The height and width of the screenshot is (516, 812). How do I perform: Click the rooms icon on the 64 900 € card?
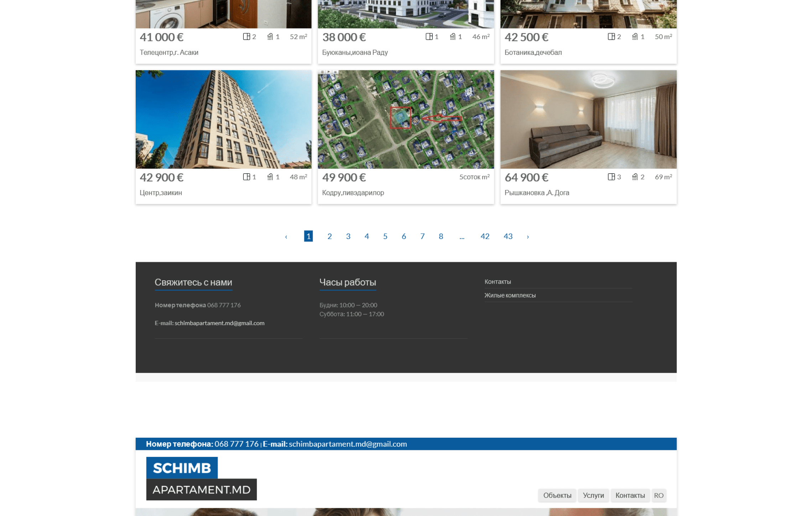point(612,177)
